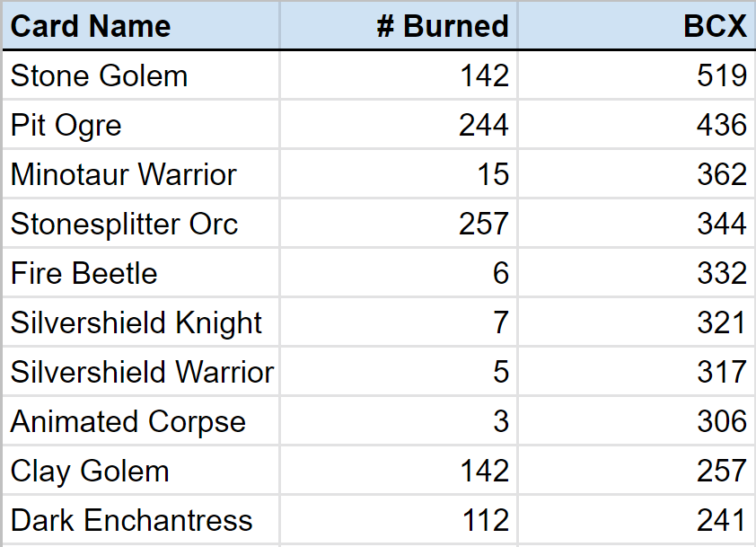Click the Dark Enchantress cell

(131, 520)
